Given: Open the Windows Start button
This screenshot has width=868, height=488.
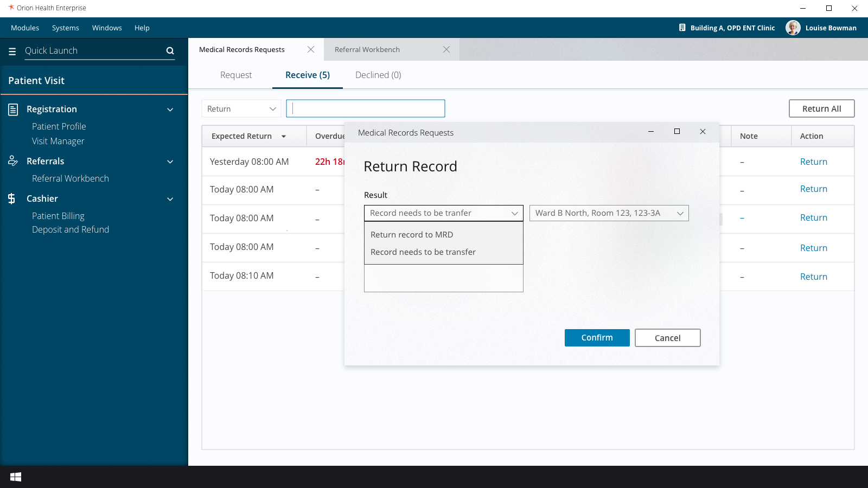Looking at the screenshot, I should 16,477.
